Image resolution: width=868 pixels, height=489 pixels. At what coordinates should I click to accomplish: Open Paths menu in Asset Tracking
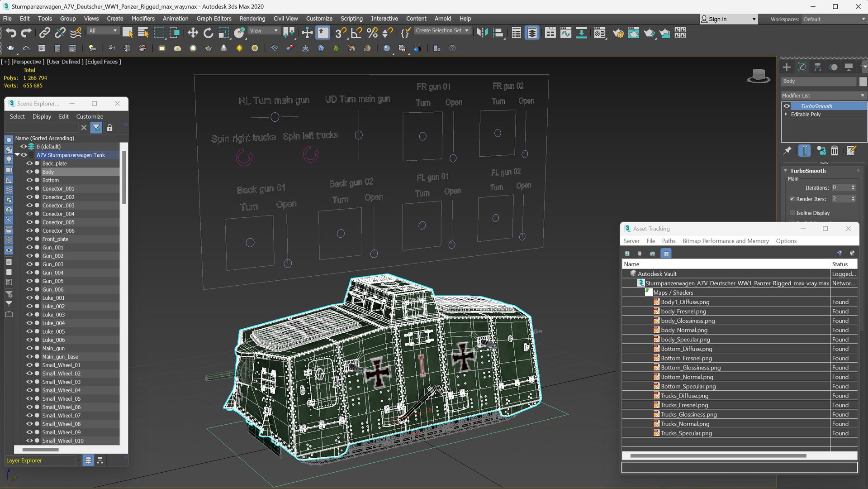click(x=668, y=241)
